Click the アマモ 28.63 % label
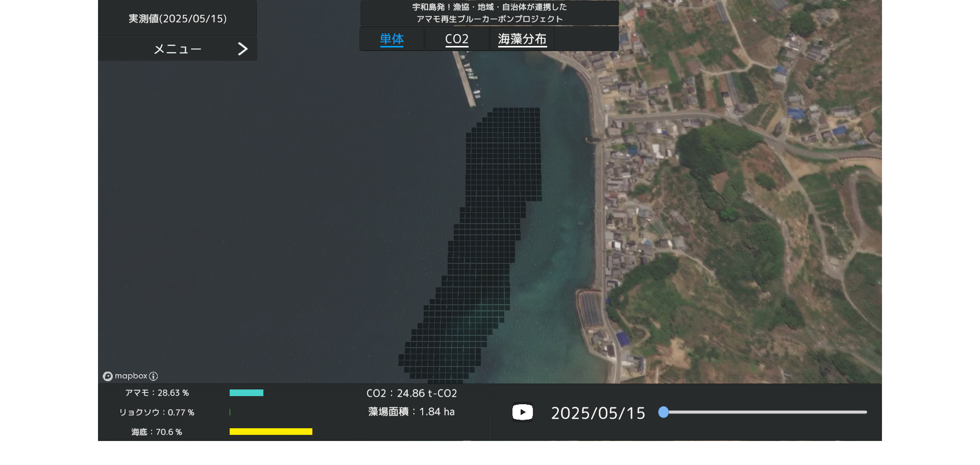Image resolution: width=980 pixels, height=465 pixels. (x=157, y=393)
